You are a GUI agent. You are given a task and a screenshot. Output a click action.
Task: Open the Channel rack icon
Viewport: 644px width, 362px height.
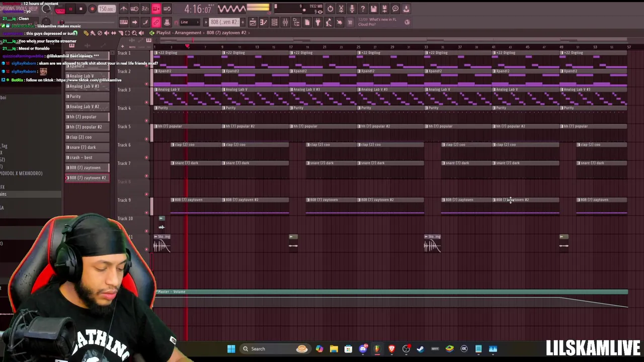coord(274,22)
